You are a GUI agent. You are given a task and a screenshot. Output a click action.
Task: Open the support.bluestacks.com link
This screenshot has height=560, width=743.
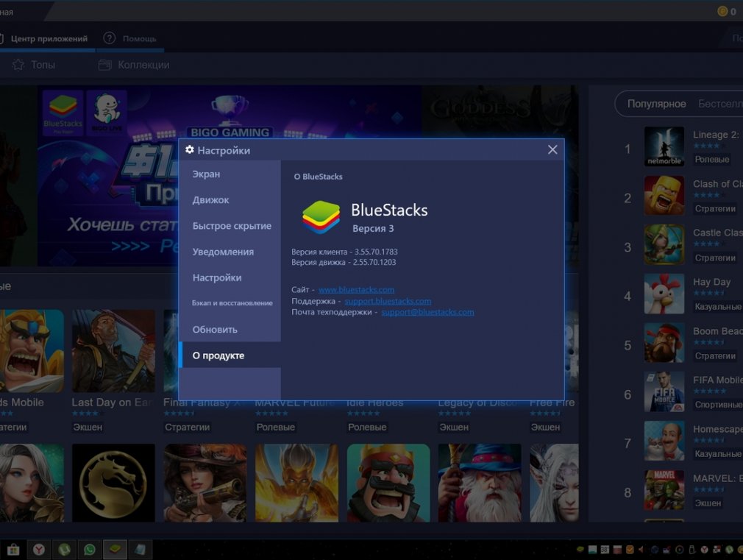(x=388, y=301)
